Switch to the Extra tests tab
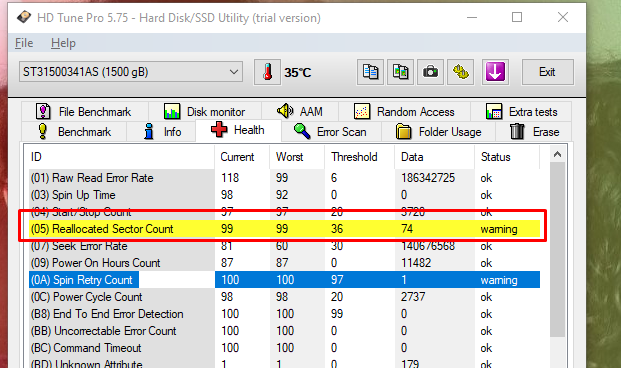 coord(521,112)
